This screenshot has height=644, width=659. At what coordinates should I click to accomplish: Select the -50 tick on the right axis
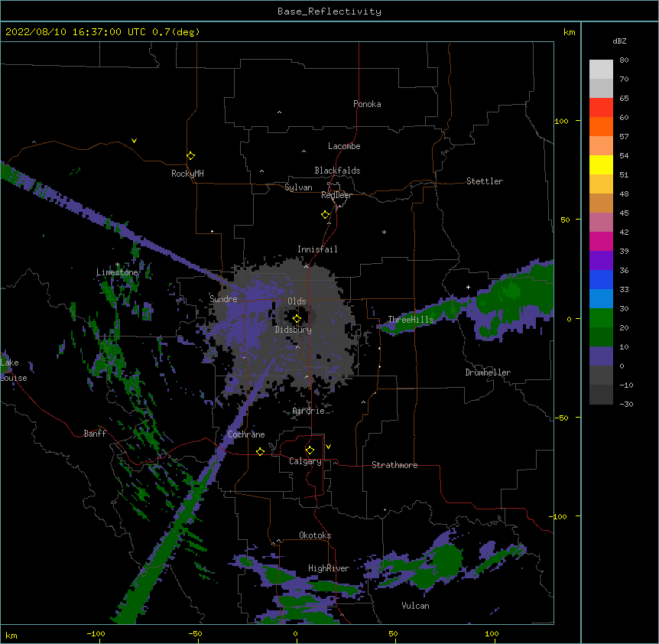click(x=561, y=418)
